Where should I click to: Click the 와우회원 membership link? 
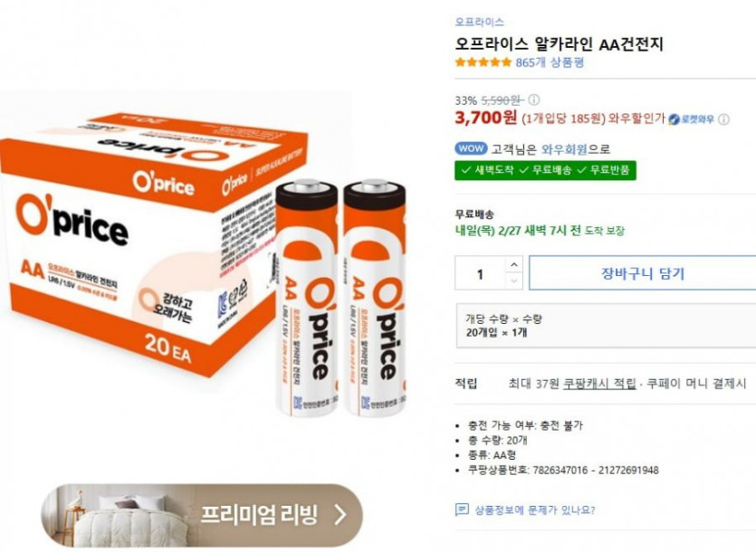click(x=564, y=149)
